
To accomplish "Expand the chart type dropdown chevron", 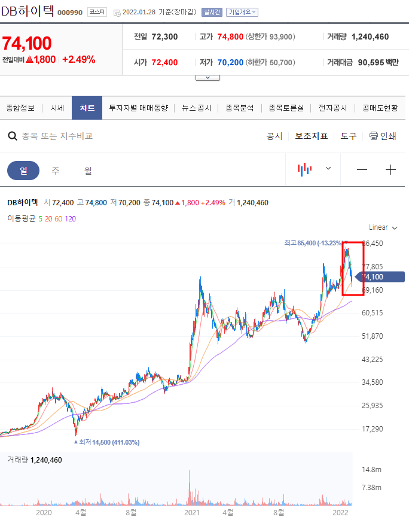I will (x=328, y=168).
